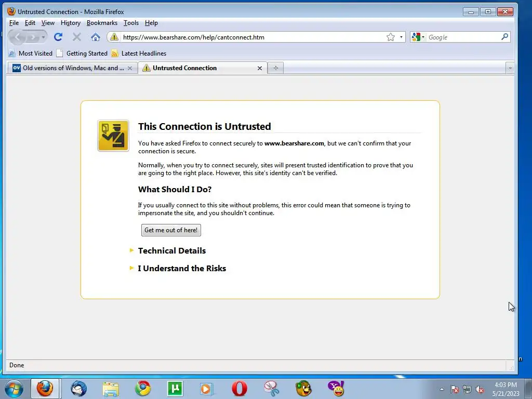Click the Stop loading X icon
This screenshot has width=532, height=399.
(x=77, y=37)
